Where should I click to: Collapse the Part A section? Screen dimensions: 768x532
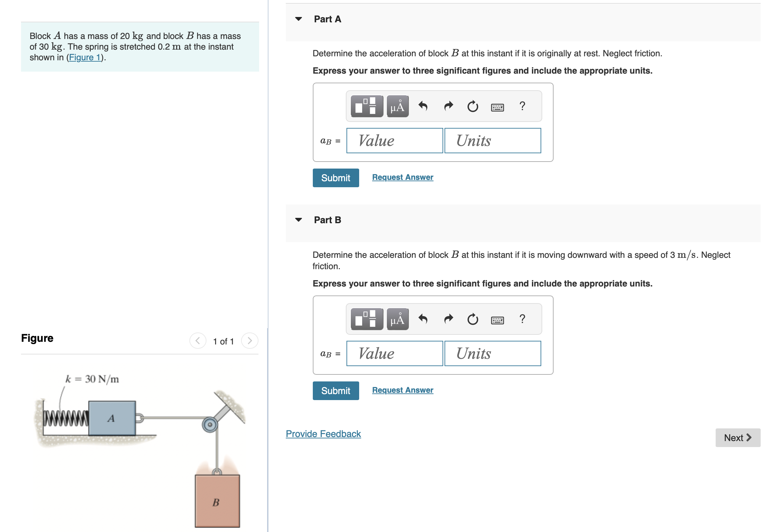298,19
